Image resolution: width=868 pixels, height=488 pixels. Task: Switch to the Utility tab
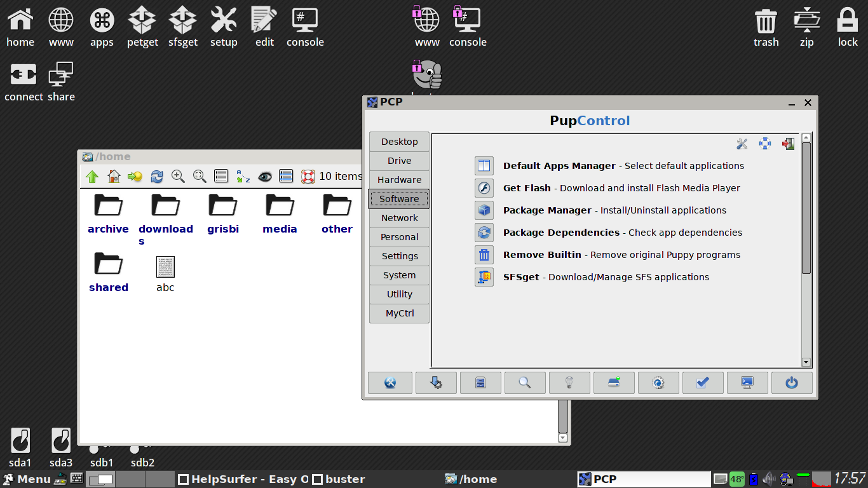tap(399, 294)
